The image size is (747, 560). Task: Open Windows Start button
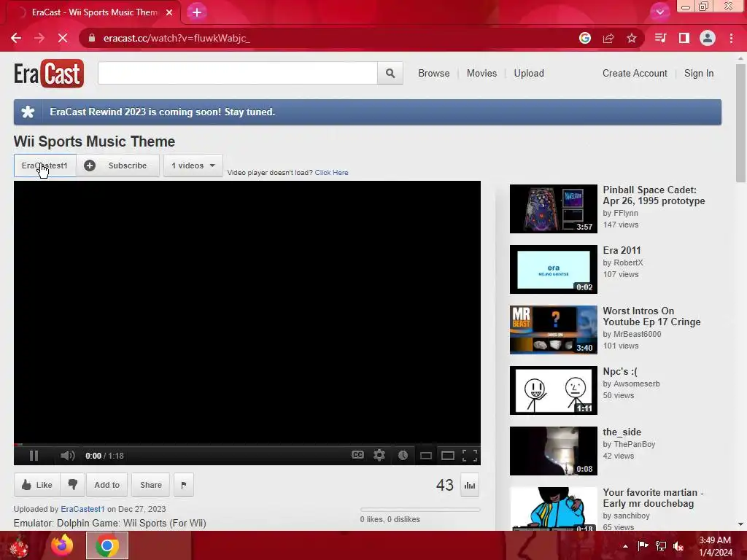tap(19, 545)
